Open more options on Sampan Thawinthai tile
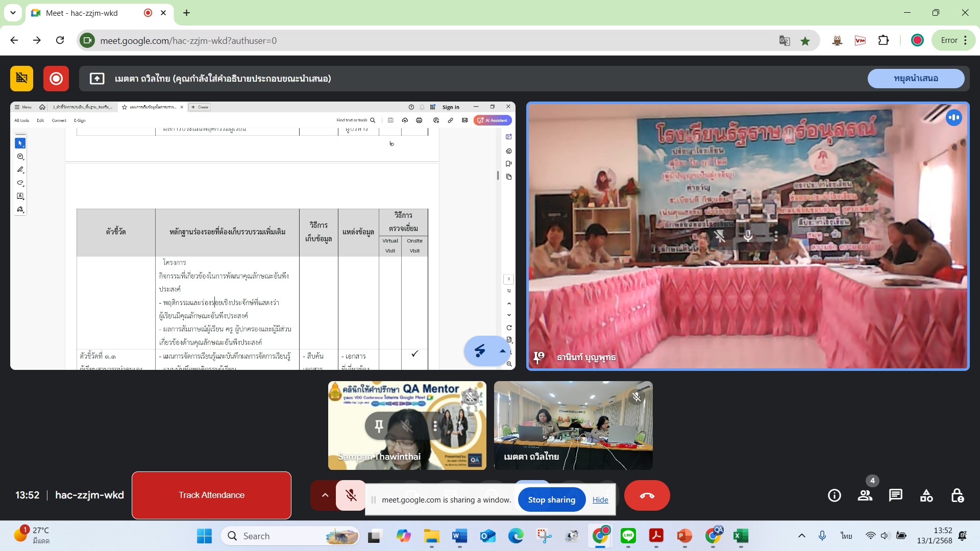Viewport: 980px width, 551px height. tap(435, 425)
